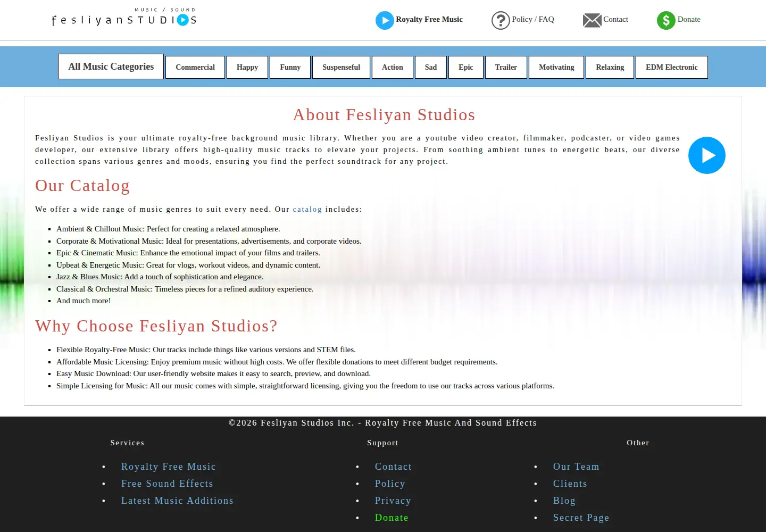Go to the Blog footer link
The width and height of the screenshot is (766, 532).
[564, 501]
